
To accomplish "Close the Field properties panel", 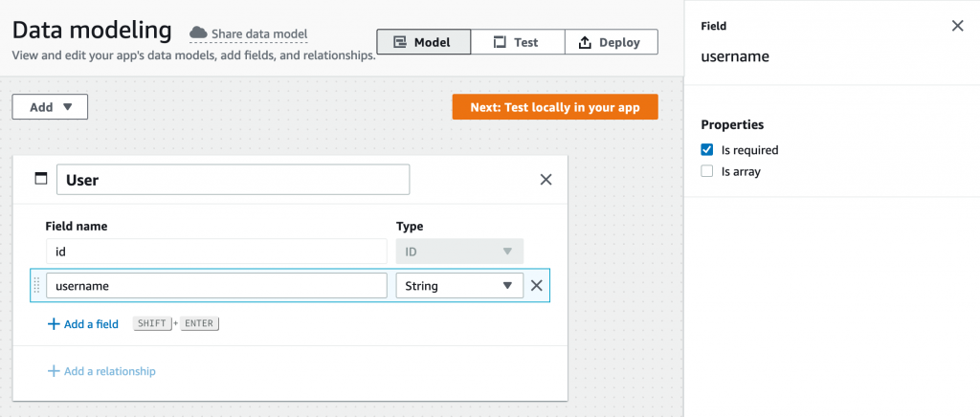I will (957, 26).
